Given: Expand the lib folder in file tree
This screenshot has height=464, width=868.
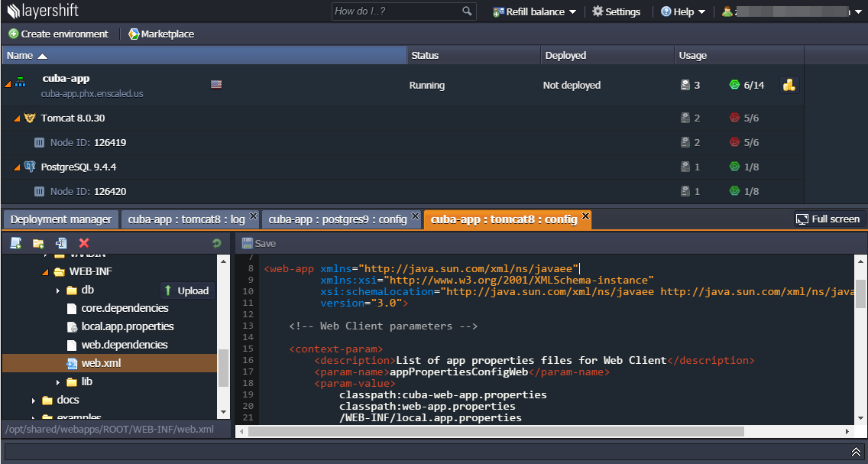Looking at the screenshot, I should click(57, 382).
